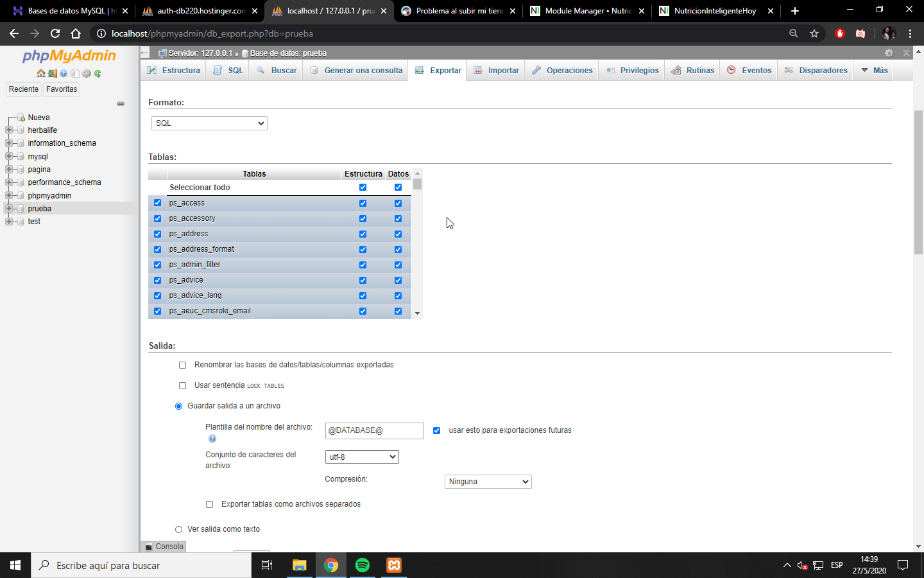
Task: Uncheck the ps_access table row checkbox
Action: tap(158, 203)
